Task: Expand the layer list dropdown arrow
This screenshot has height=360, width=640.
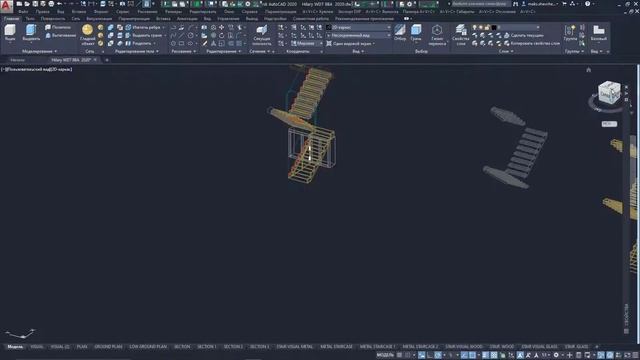Action: pyautogui.click(x=538, y=27)
